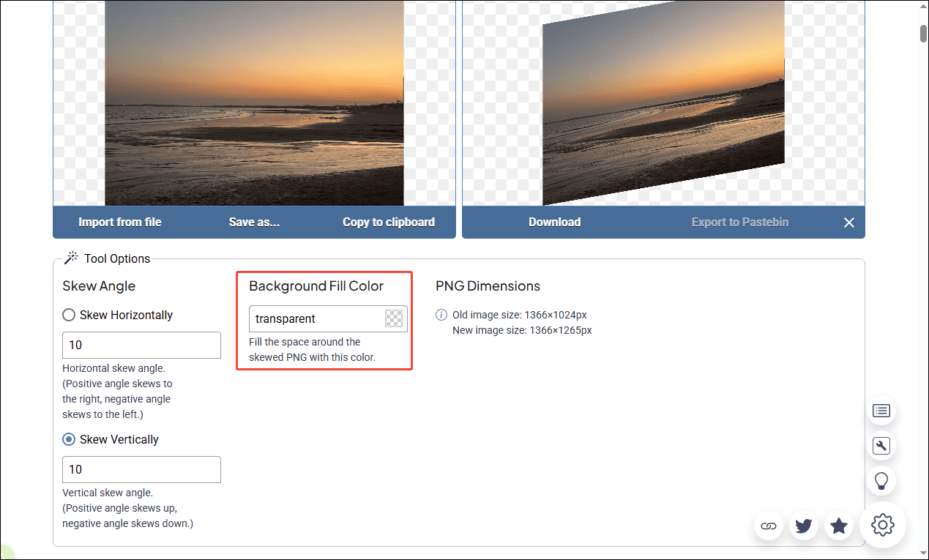Click Save as for the input image
This screenshot has width=929, height=560.
click(x=253, y=222)
